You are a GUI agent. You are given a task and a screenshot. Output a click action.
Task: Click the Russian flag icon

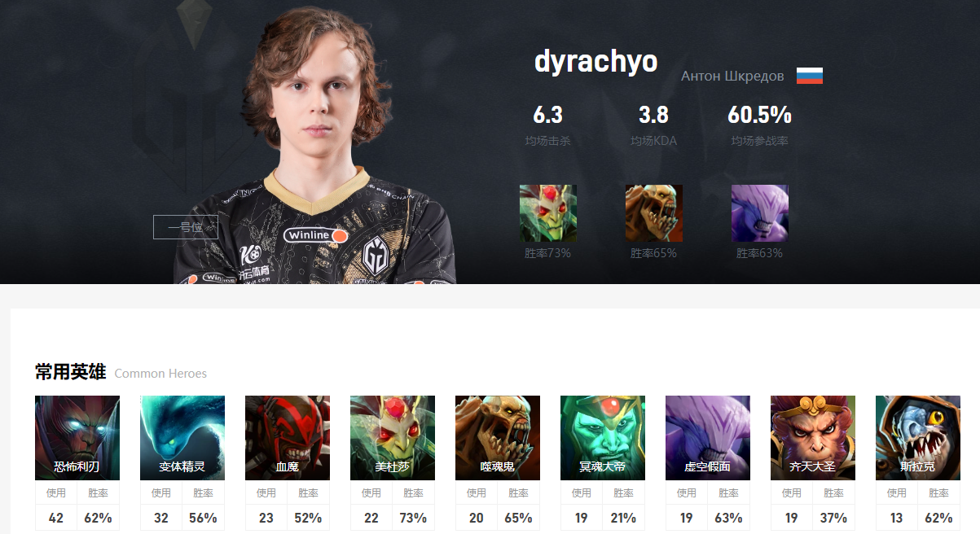pyautogui.click(x=810, y=76)
